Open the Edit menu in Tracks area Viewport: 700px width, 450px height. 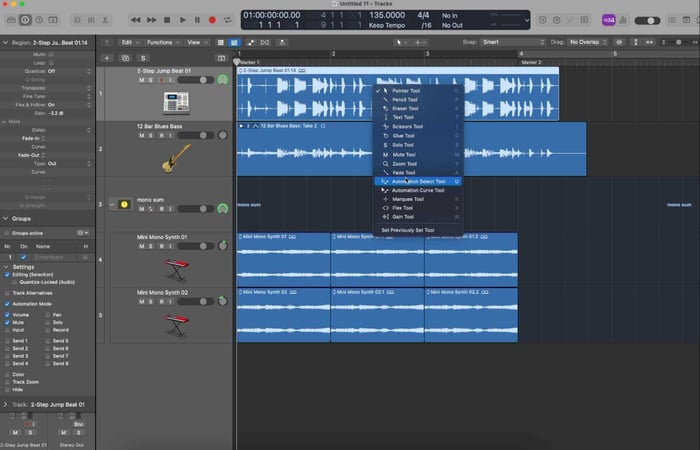(x=130, y=42)
